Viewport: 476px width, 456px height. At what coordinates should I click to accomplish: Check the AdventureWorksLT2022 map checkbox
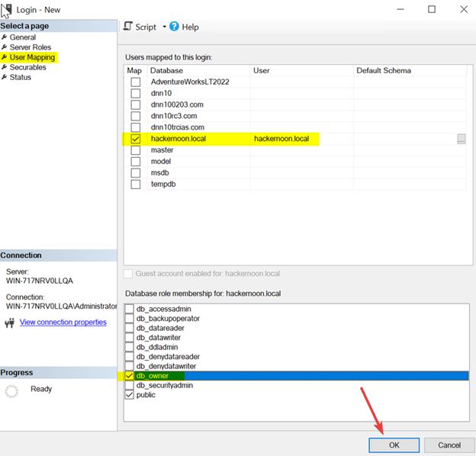pos(135,82)
